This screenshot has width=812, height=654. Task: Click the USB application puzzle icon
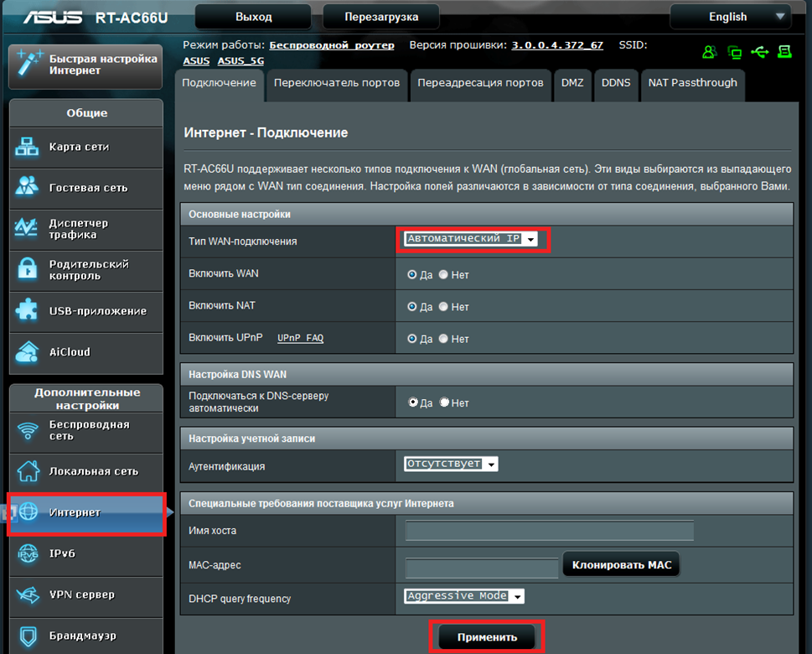[x=27, y=310]
